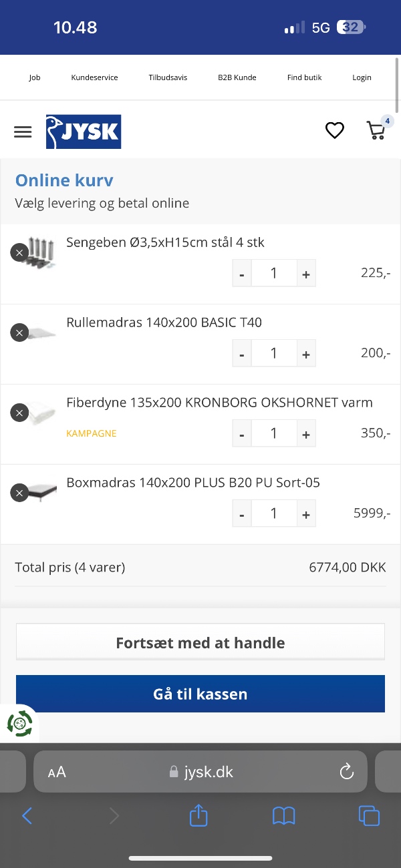The image size is (401, 868).
Task: Tap the JYSK logo
Action: click(84, 132)
